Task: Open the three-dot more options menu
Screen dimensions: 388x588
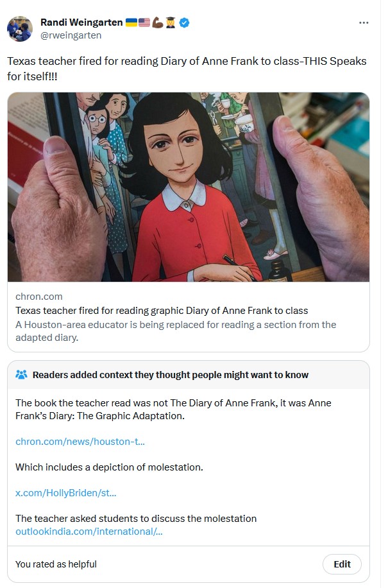Action: pos(363,23)
